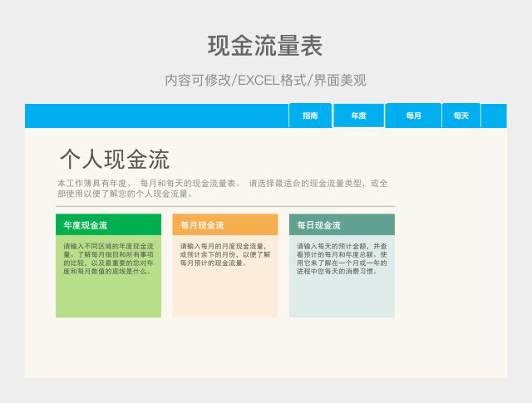532x403 pixels.
Task: Click the 年度现金流 green header
Action: pos(108,224)
